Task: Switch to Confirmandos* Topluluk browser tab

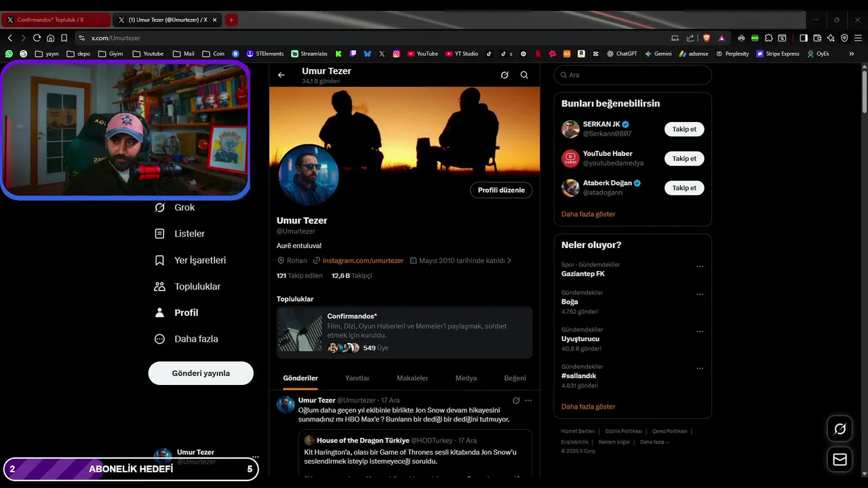Action: point(56,20)
